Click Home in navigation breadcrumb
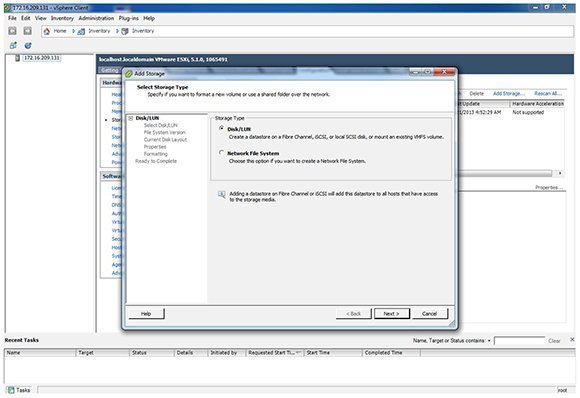 coord(60,31)
